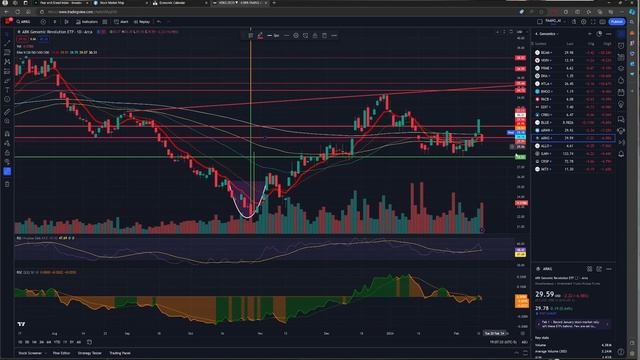Open the D timeframe interval selector
Viewport: 640px width, 360px height.
55,22
